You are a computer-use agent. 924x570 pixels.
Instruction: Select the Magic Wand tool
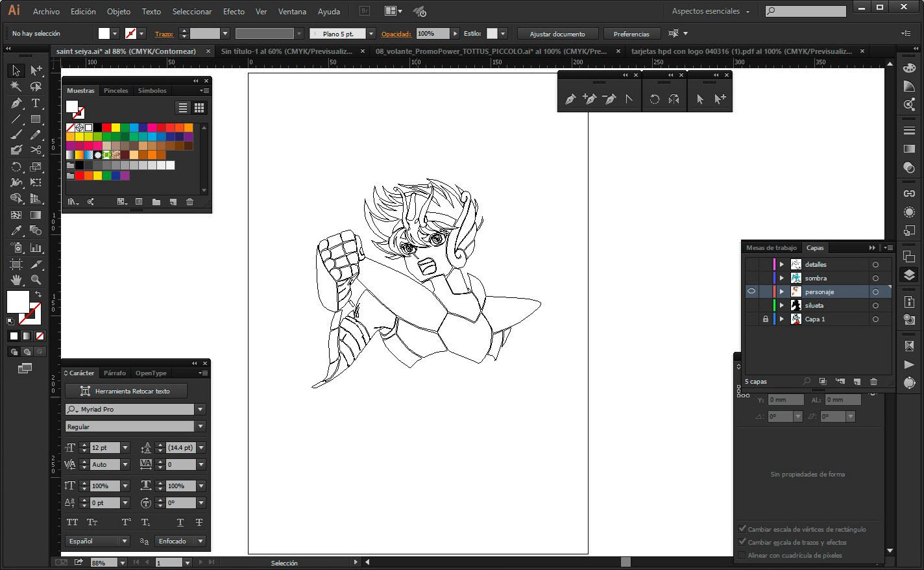16,86
